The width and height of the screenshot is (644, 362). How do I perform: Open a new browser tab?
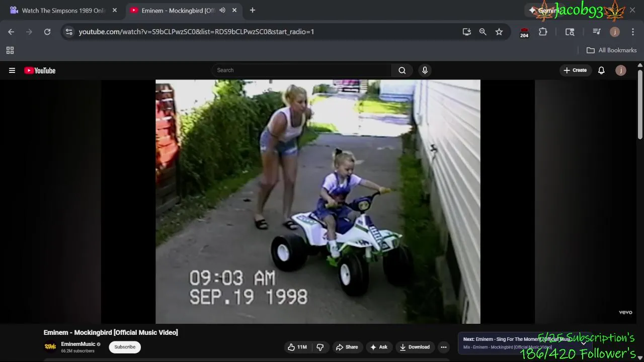253,10
